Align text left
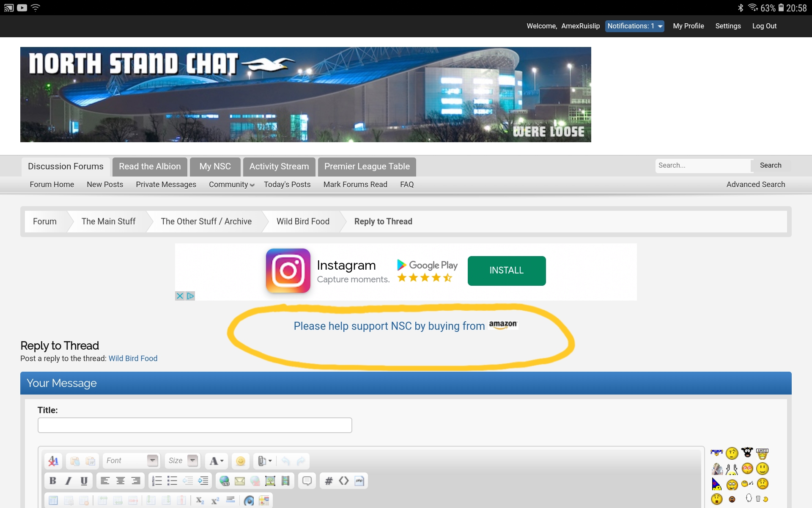This screenshot has height=508, width=812. (x=105, y=481)
